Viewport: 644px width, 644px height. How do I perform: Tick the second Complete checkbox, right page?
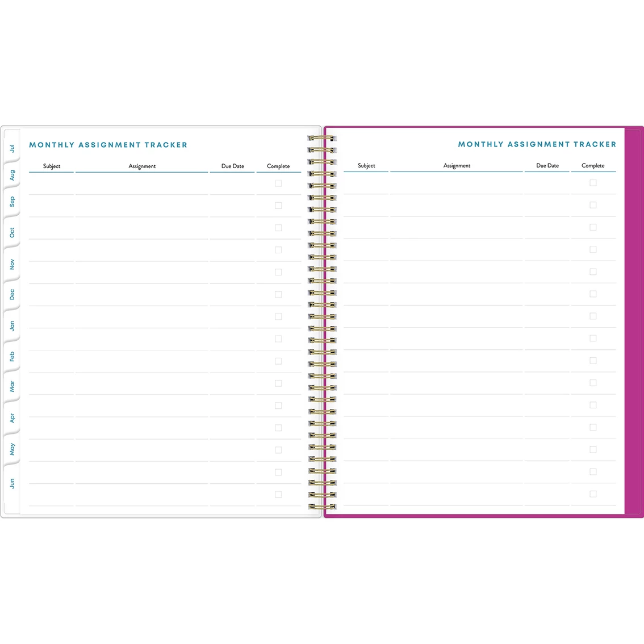coord(593,205)
